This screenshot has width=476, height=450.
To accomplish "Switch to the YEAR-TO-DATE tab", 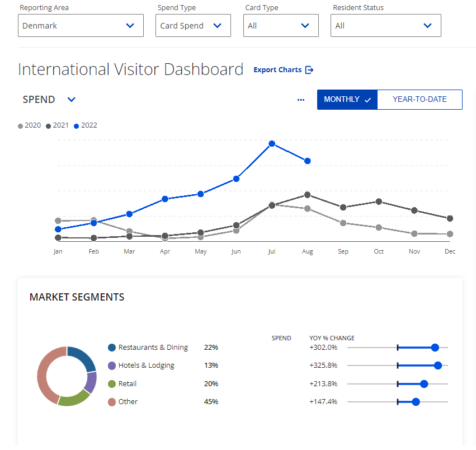I will click(420, 99).
